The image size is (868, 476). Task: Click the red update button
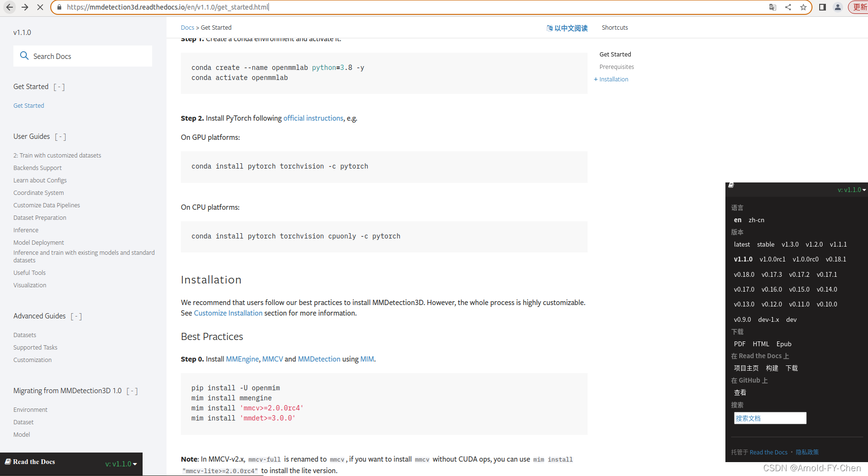[x=859, y=7]
